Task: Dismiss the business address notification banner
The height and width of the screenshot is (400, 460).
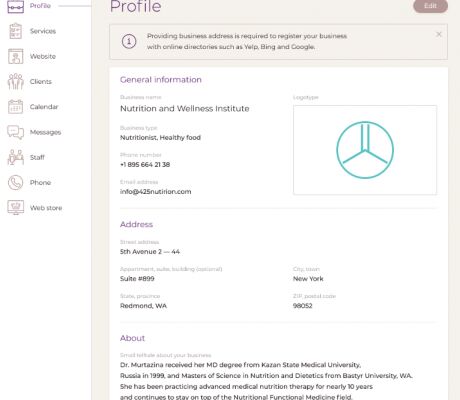Action: [x=439, y=34]
